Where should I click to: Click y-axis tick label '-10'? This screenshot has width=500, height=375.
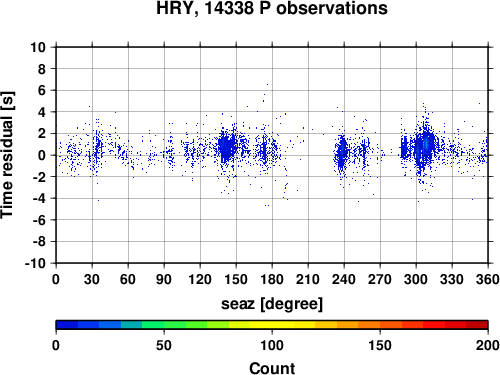(36, 263)
